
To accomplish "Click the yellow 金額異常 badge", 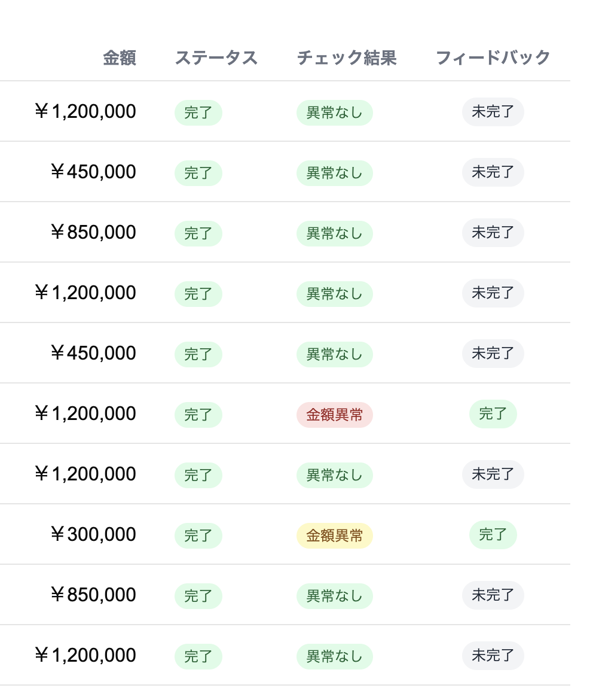I will point(334,535).
